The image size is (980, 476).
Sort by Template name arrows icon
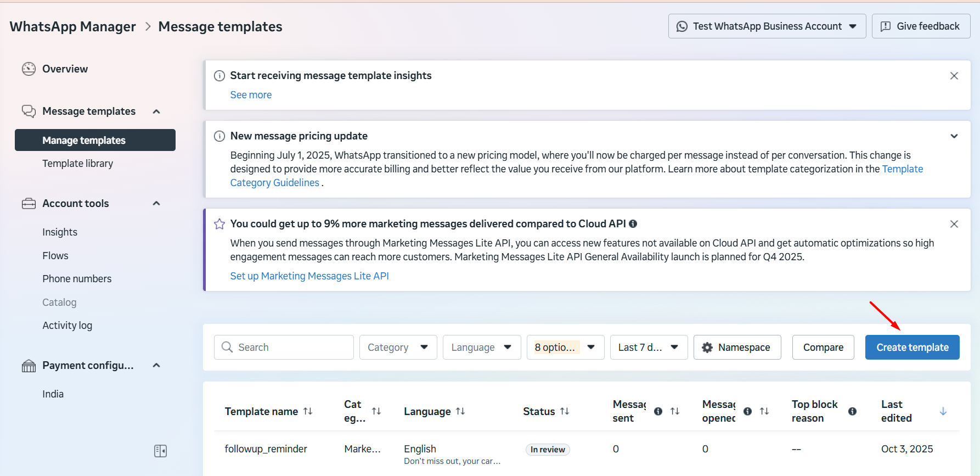point(308,411)
